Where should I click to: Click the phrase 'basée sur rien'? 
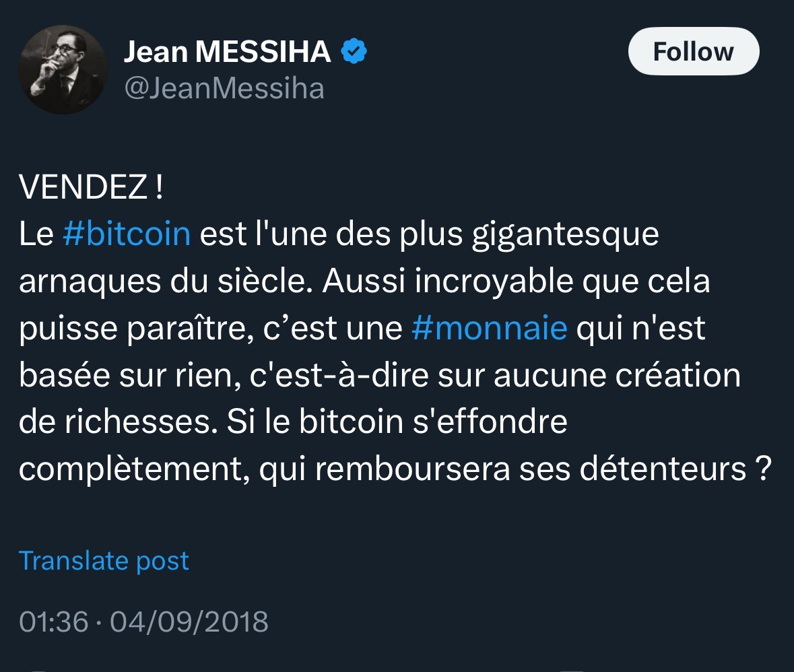(127, 376)
